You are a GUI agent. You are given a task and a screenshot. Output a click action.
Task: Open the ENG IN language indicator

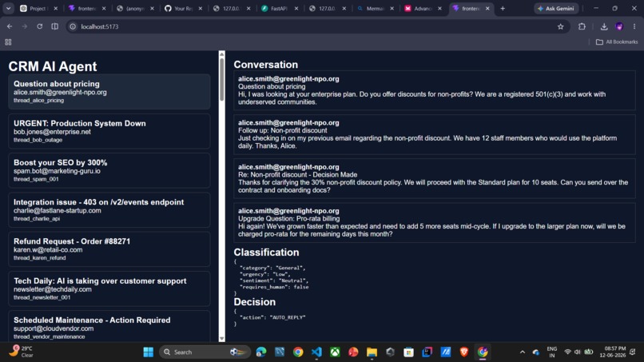click(x=552, y=352)
